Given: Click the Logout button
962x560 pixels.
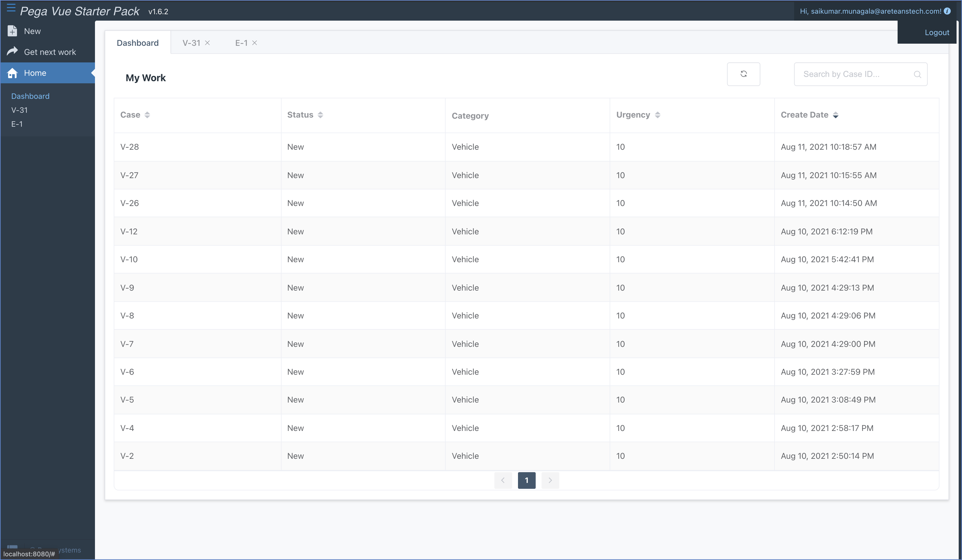Looking at the screenshot, I should click(x=937, y=32).
